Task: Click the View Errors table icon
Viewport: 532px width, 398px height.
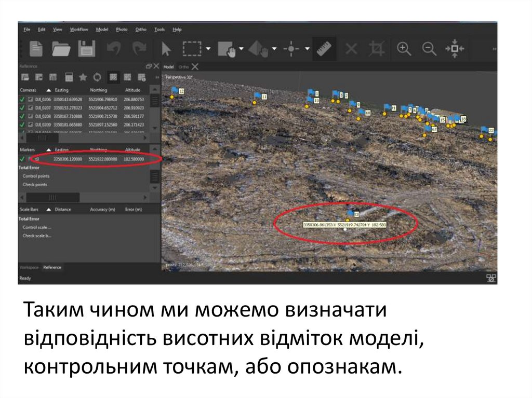Action: point(141,77)
